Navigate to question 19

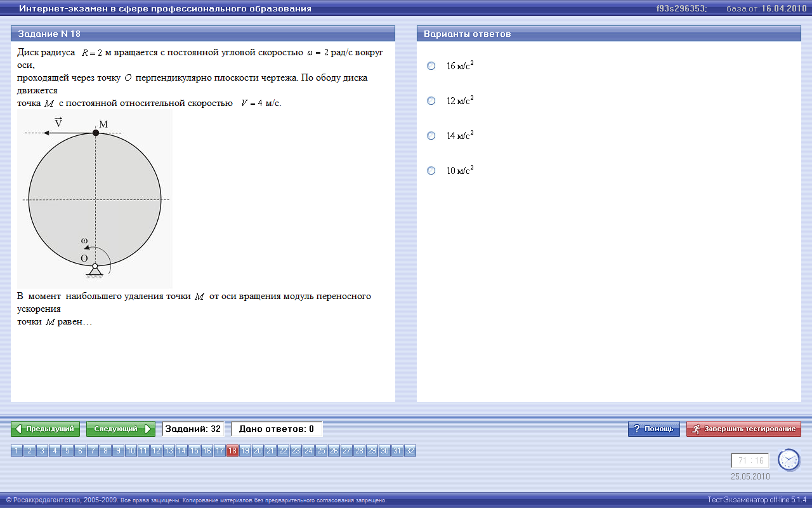pyautogui.click(x=245, y=451)
